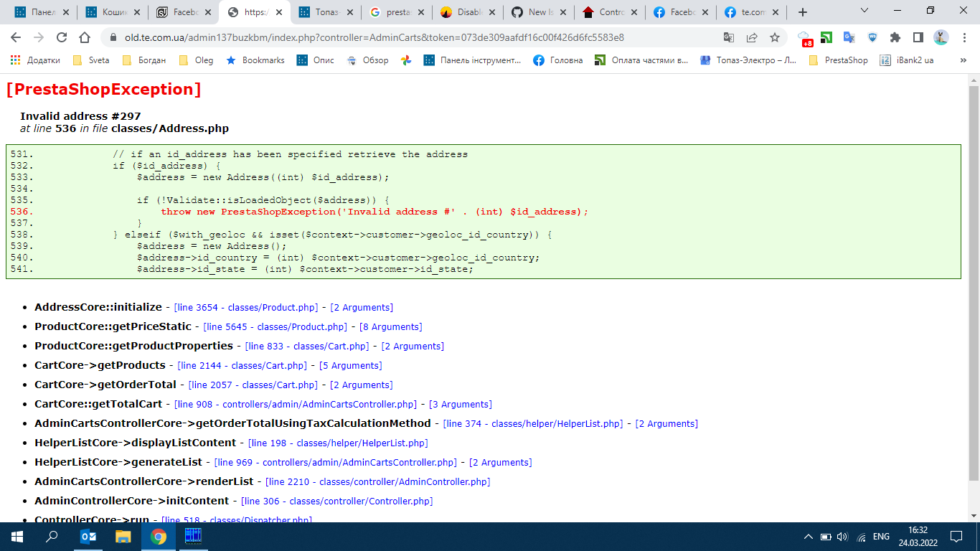Open the notification center

956,537
